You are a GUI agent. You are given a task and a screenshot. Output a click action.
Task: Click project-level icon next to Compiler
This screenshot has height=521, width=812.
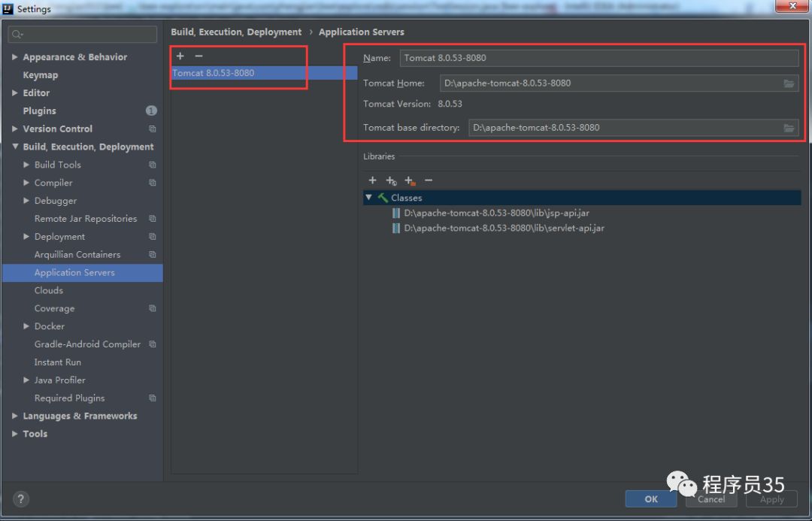pyautogui.click(x=152, y=183)
